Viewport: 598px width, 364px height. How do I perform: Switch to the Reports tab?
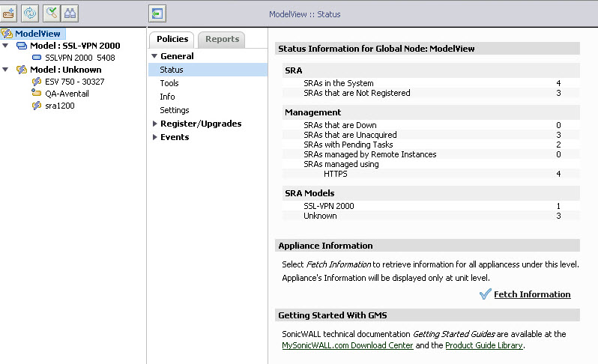222,39
